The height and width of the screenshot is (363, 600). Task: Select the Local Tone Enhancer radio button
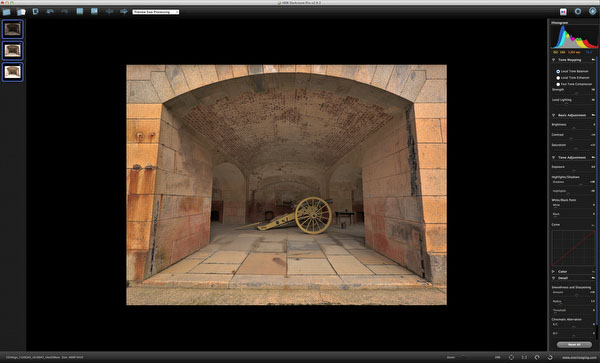(x=558, y=78)
